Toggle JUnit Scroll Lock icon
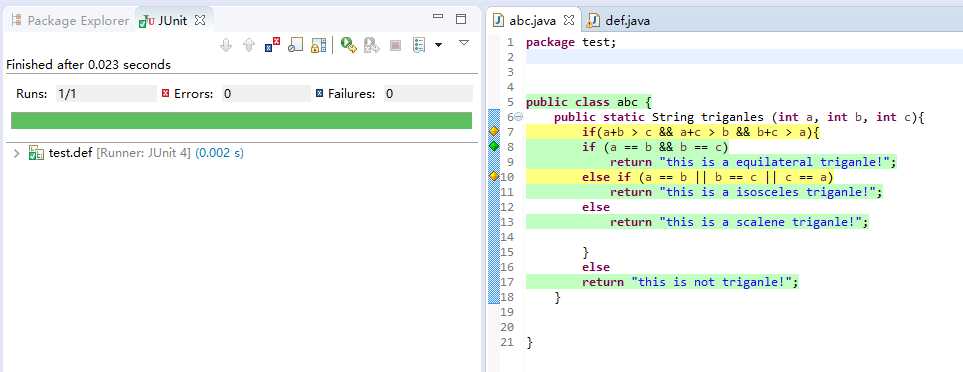 tap(318, 45)
